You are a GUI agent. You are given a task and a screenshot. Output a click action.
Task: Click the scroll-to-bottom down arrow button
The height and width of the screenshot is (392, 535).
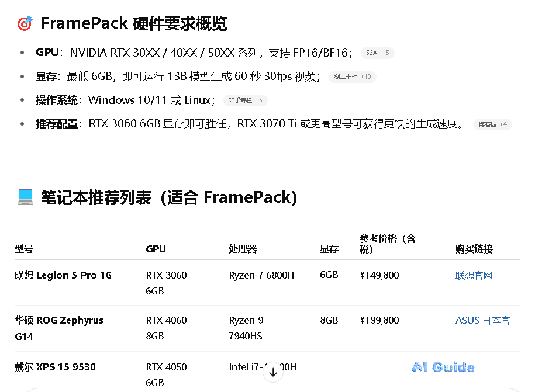coord(273,372)
